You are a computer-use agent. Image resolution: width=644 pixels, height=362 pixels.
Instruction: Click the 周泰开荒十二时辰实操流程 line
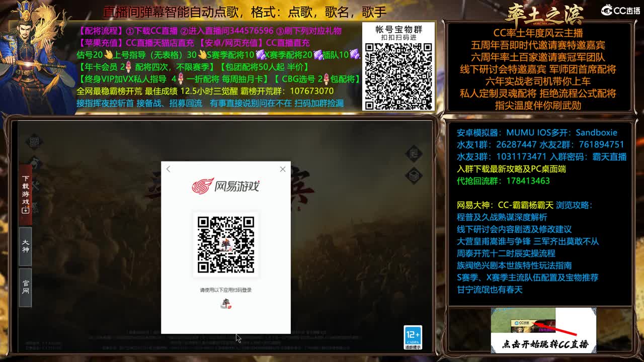(506, 253)
